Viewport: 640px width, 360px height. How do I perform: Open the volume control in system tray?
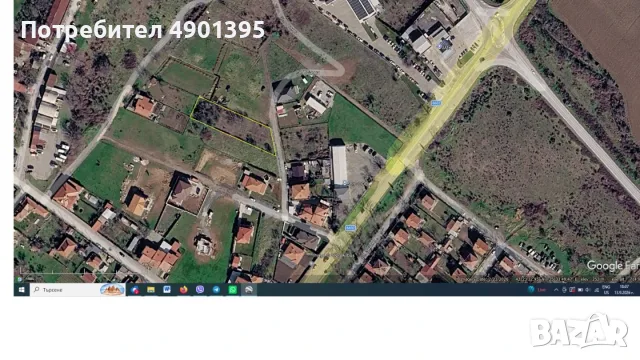pyautogui.click(x=588, y=290)
